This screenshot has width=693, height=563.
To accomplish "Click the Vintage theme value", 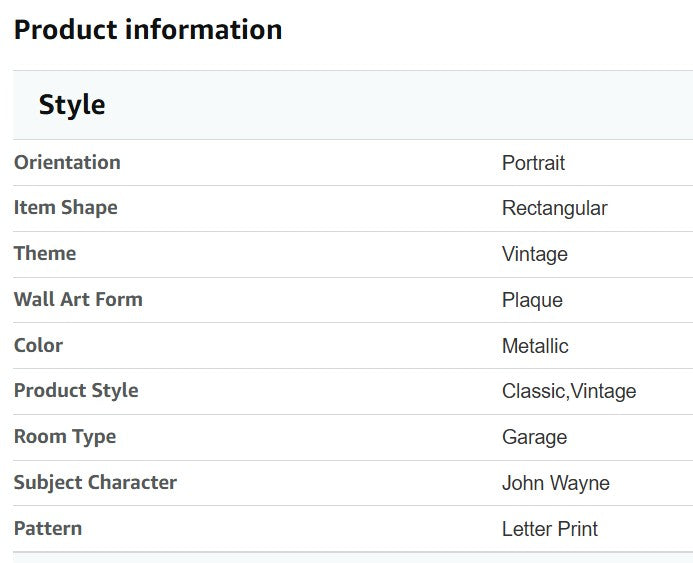I will click(x=535, y=255).
